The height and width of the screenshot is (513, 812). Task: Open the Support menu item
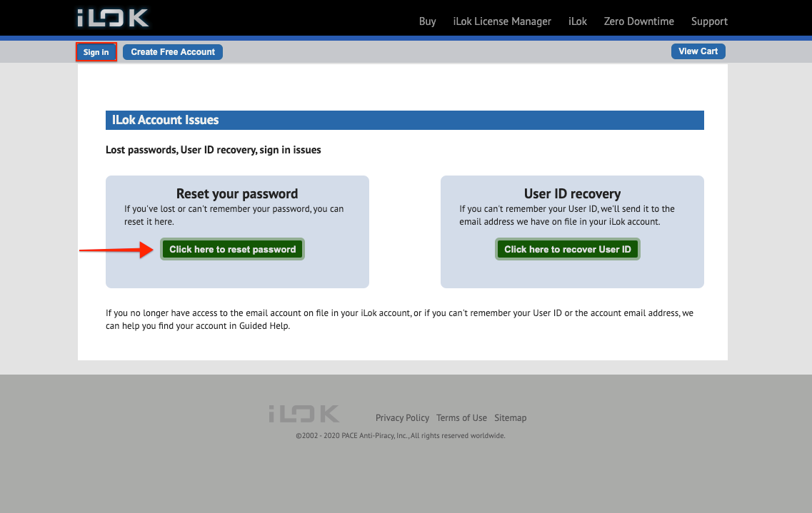point(709,21)
